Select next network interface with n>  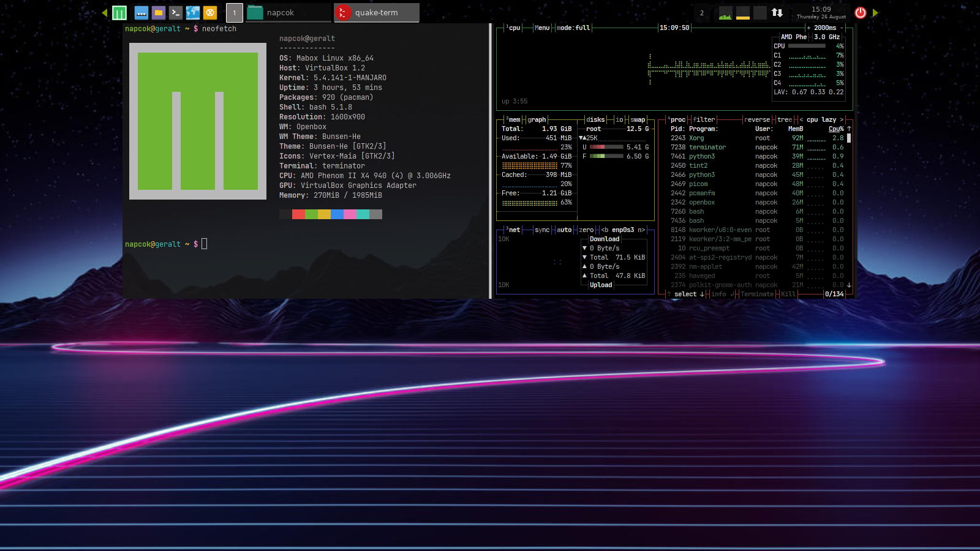[x=641, y=230]
